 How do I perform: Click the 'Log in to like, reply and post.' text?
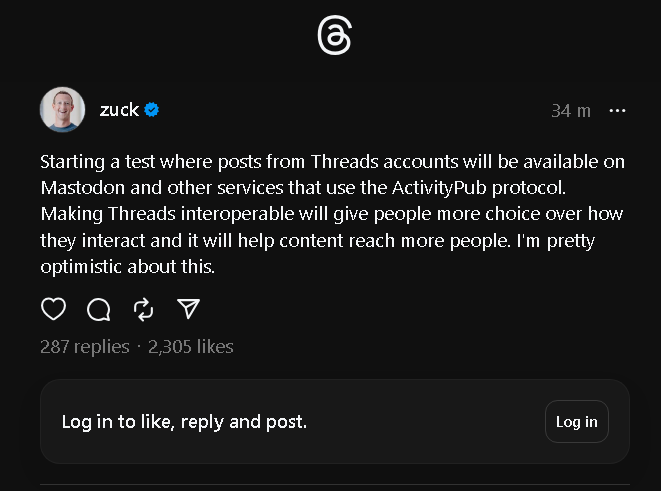[x=184, y=422]
